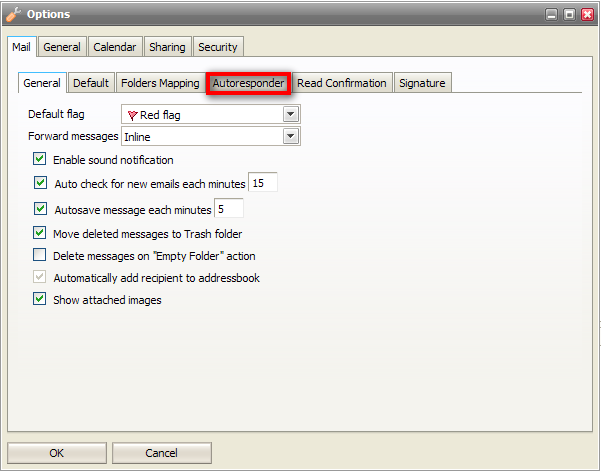Expand the Forward messages dropdown
This screenshot has height=471, width=601.
tap(290, 136)
